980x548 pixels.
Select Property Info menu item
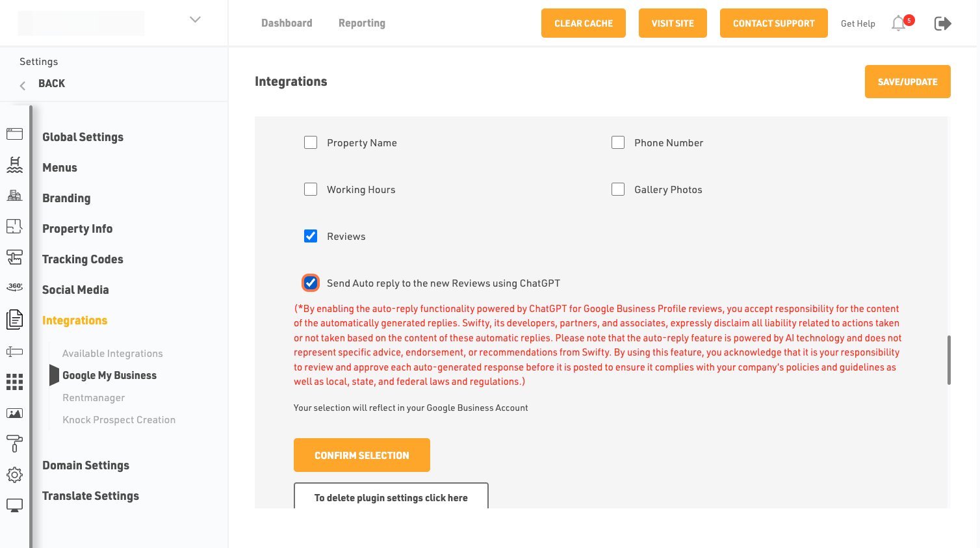point(77,229)
